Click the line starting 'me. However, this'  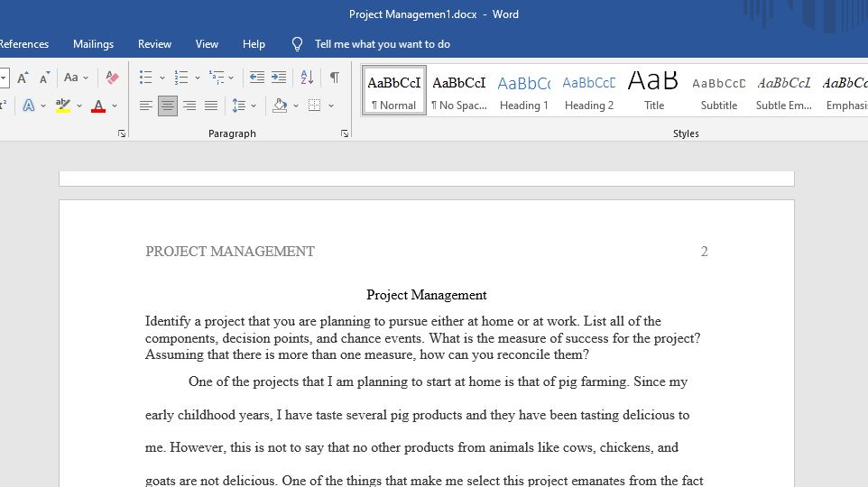click(x=411, y=447)
